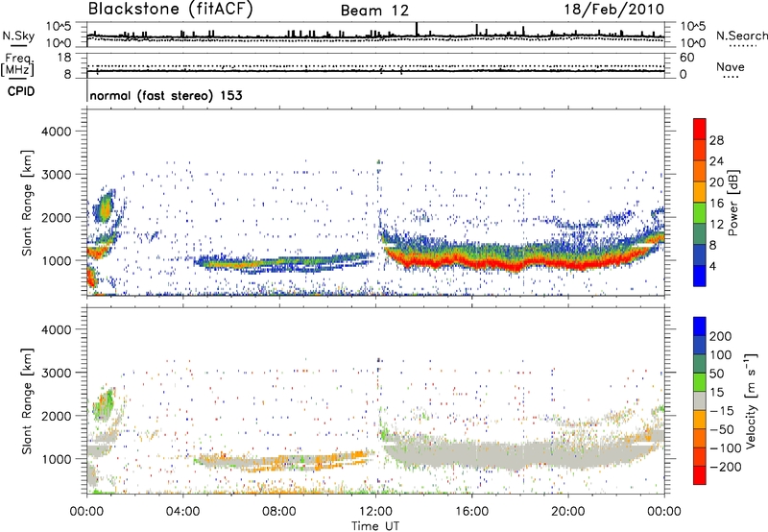768x532 pixels.
Task: Click the "Time UT" axis title
Action: pos(375,526)
